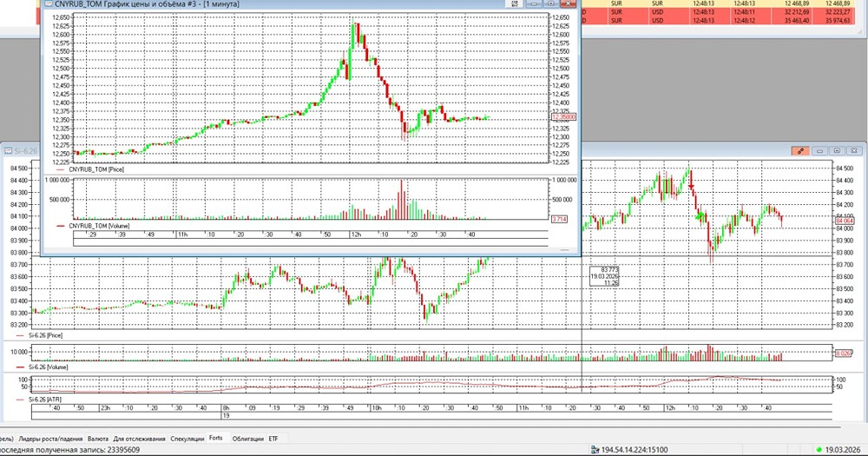Viewport: 868px width, 456px height.
Task: Switch to the Валюта tab
Action: (98, 439)
